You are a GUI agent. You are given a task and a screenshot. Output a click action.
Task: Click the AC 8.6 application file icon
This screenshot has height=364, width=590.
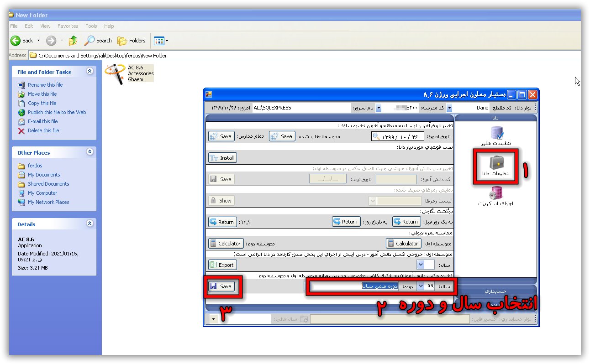tap(114, 73)
